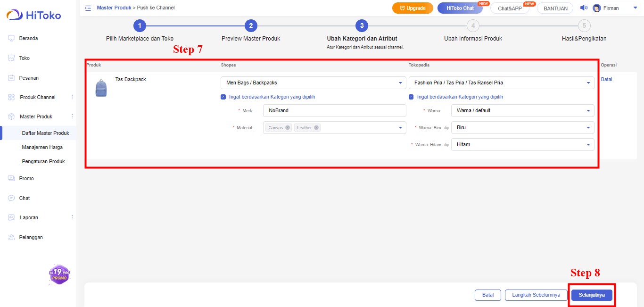
Task: Click the speaker announcement icon
Action: pyautogui.click(x=584, y=8)
